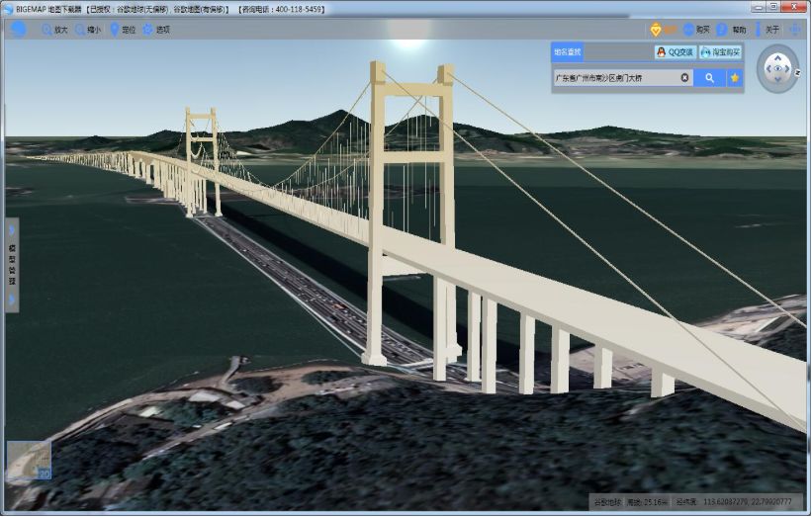Select the 定位 locate pin tool

[122, 30]
